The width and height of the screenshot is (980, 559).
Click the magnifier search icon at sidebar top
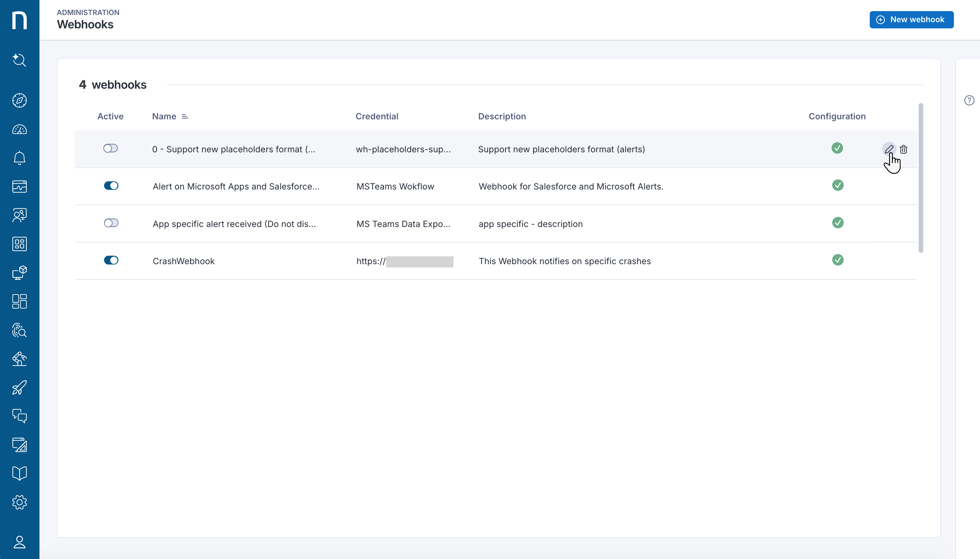[19, 60]
